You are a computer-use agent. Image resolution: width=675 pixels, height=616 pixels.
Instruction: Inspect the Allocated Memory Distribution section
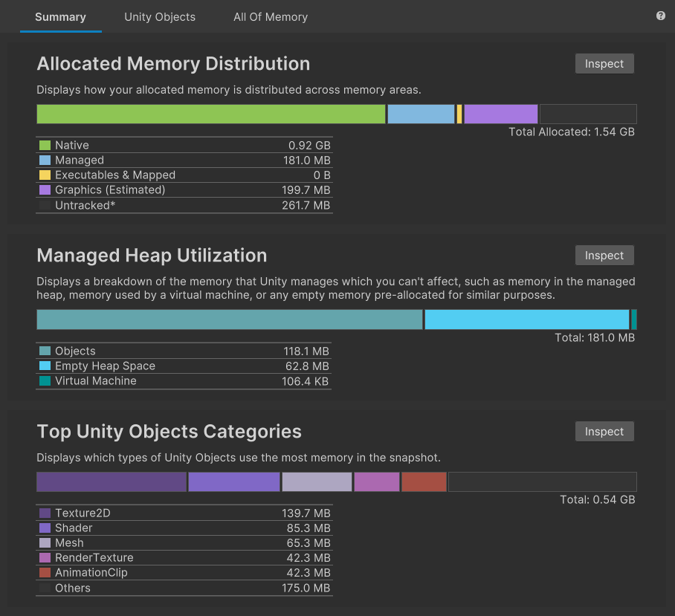[604, 64]
